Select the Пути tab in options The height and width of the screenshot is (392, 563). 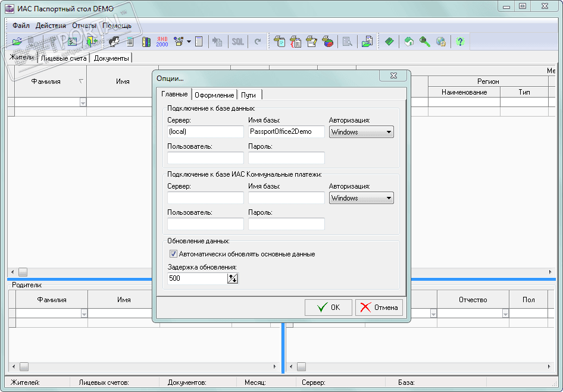point(248,95)
